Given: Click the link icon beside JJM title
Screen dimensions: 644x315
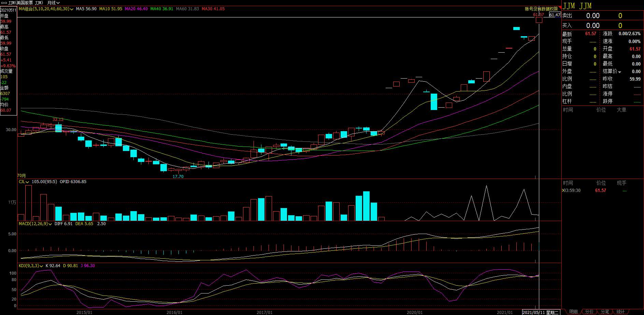Looking at the screenshot, I should [4, 3].
